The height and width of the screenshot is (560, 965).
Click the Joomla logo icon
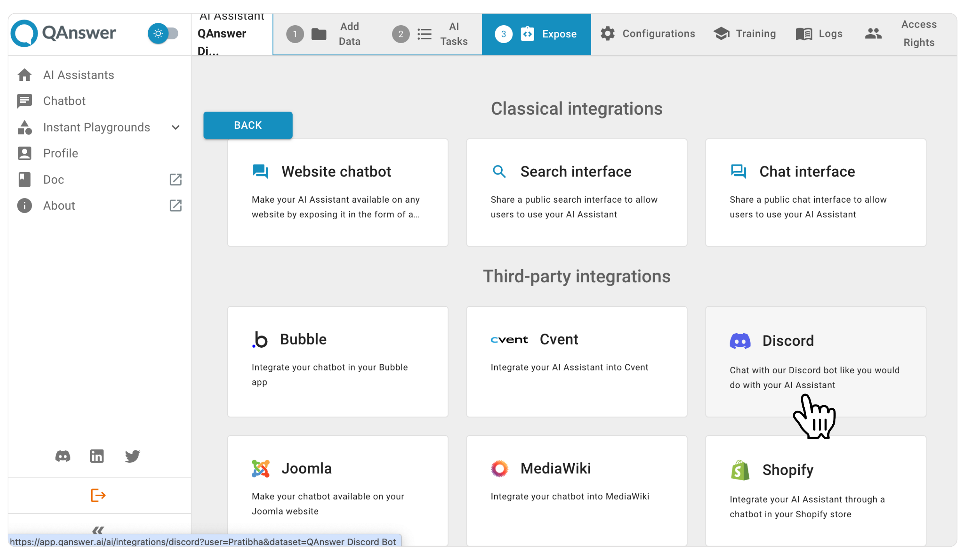(x=261, y=469)
